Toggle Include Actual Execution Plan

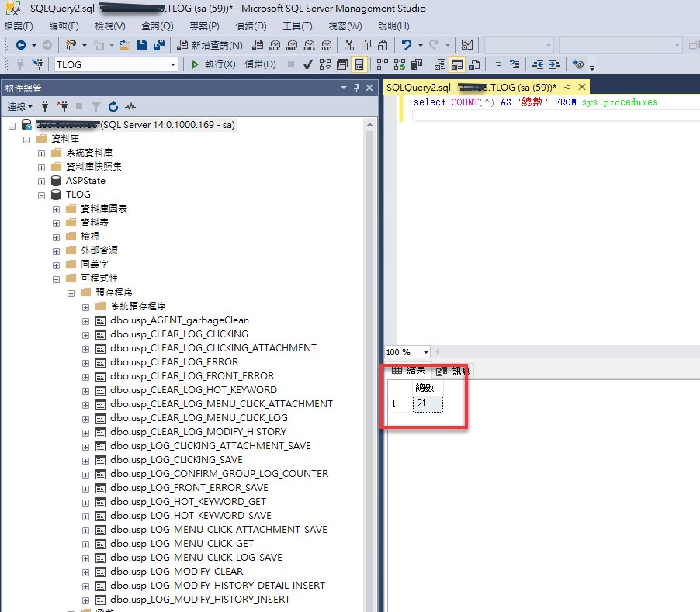click(383, 64)
